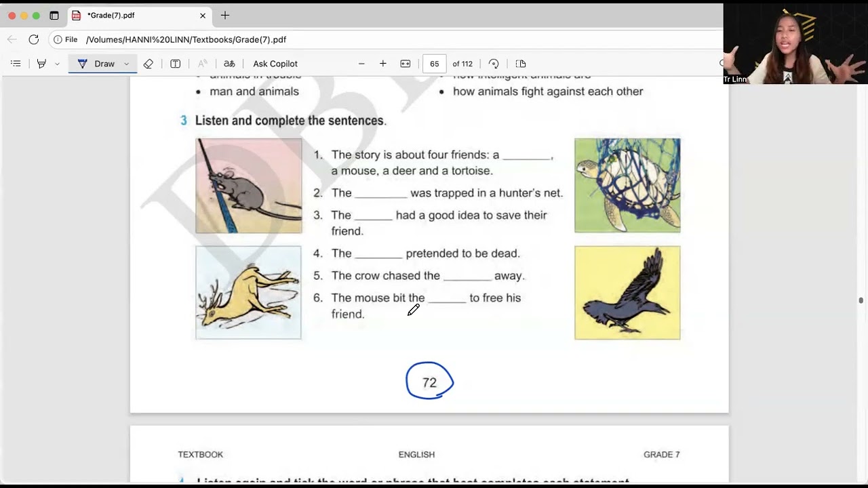The width and height of the screenshot is (868, 488).
Task: Click sentence 5 'The crow chased the'
Action: click(x=428, y=276)
